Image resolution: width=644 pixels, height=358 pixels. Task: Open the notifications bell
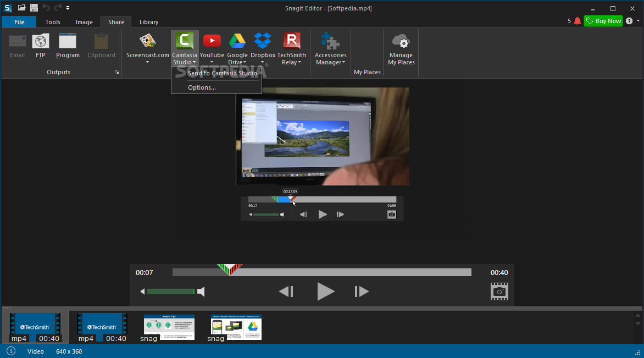(578, 21)
